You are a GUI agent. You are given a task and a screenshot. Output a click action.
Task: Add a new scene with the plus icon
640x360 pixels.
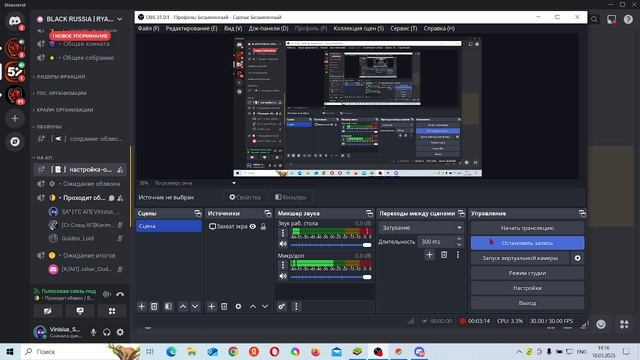[142, 306]
